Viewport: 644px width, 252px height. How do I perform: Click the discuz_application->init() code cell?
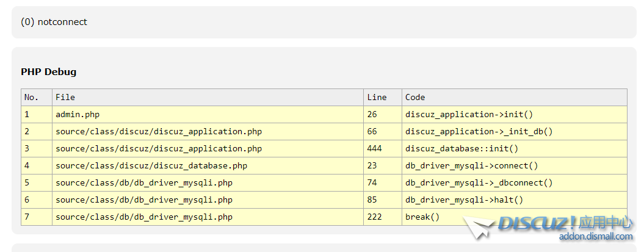[469, 114]
